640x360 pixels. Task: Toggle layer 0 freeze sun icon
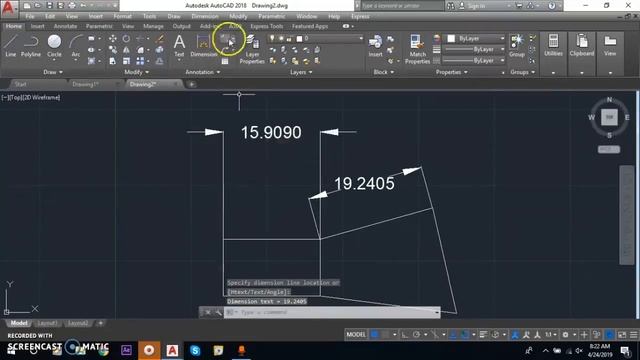[281, 38]
